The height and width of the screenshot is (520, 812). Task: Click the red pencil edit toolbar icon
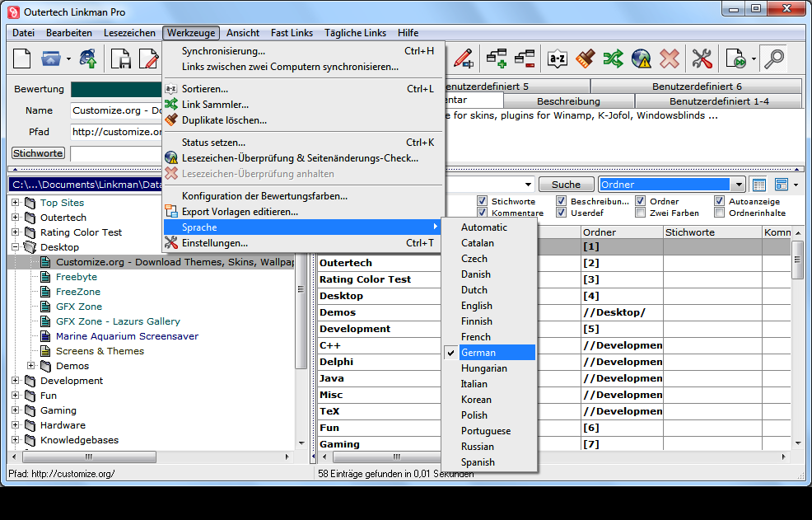point(463,59)
